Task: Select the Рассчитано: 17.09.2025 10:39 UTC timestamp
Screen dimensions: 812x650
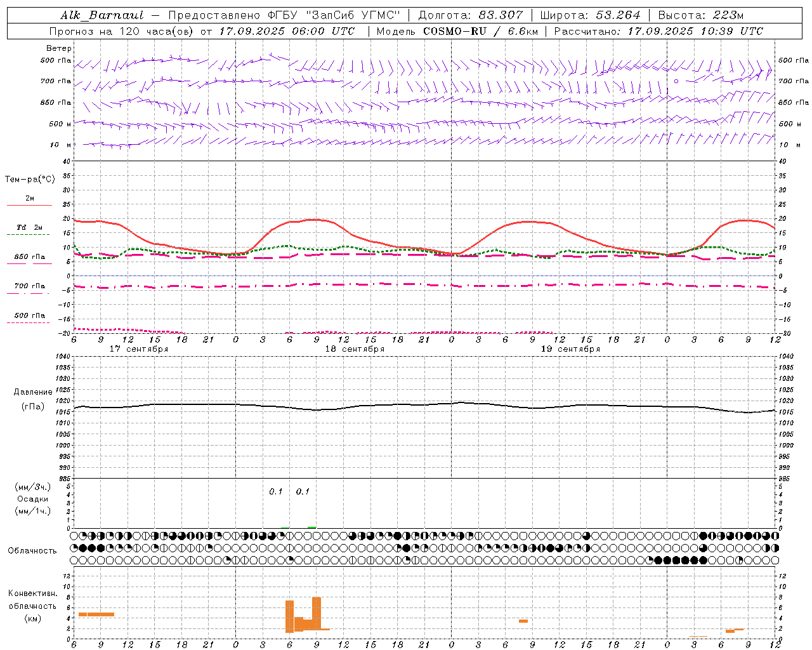Action: (658, 31)
